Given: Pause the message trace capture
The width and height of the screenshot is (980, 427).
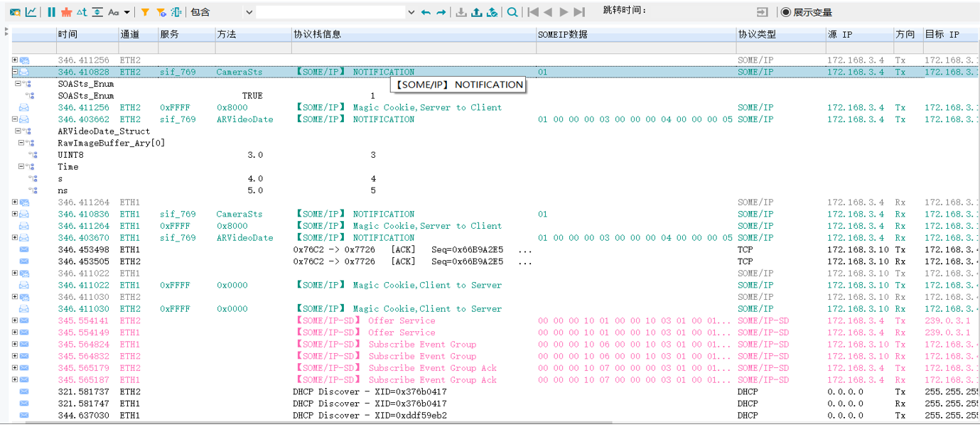Looking at the screenshot, I should 51,12.
